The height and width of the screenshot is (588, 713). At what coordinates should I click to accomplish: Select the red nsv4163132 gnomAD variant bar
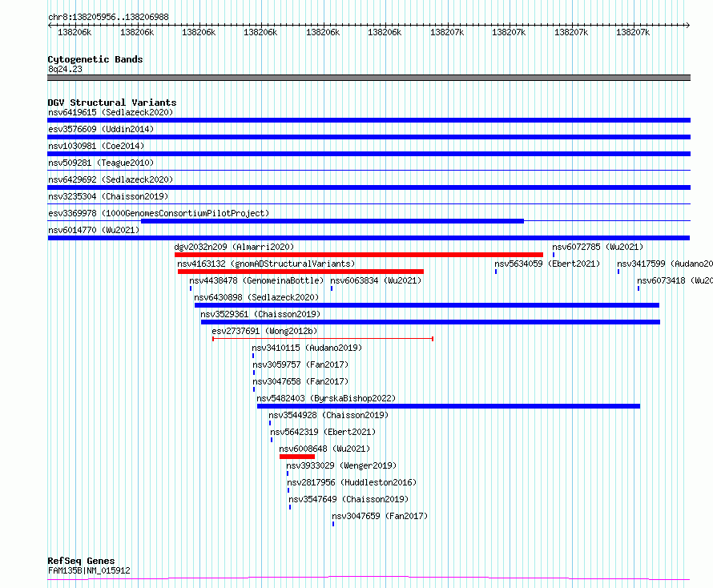click(x=300, y=272)
